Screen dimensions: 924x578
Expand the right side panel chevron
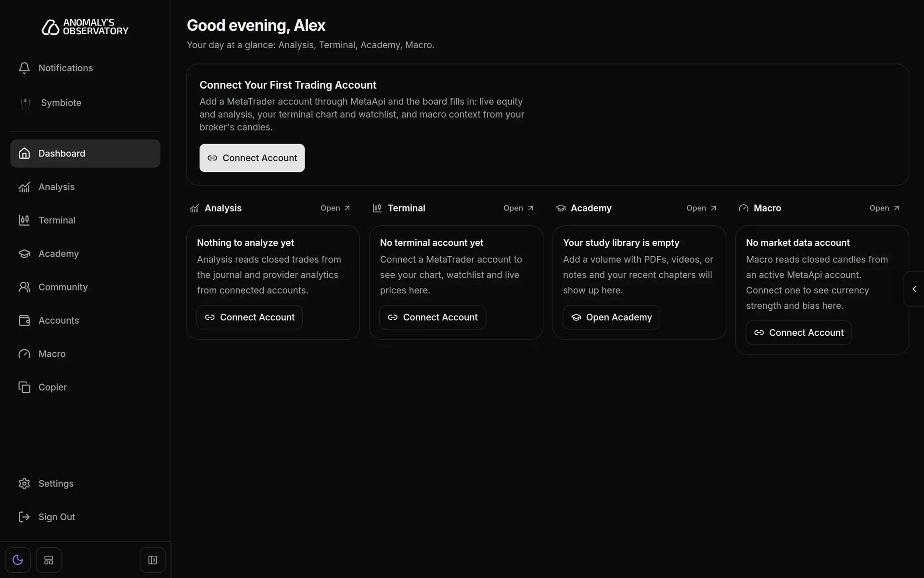tap(914, 289)
